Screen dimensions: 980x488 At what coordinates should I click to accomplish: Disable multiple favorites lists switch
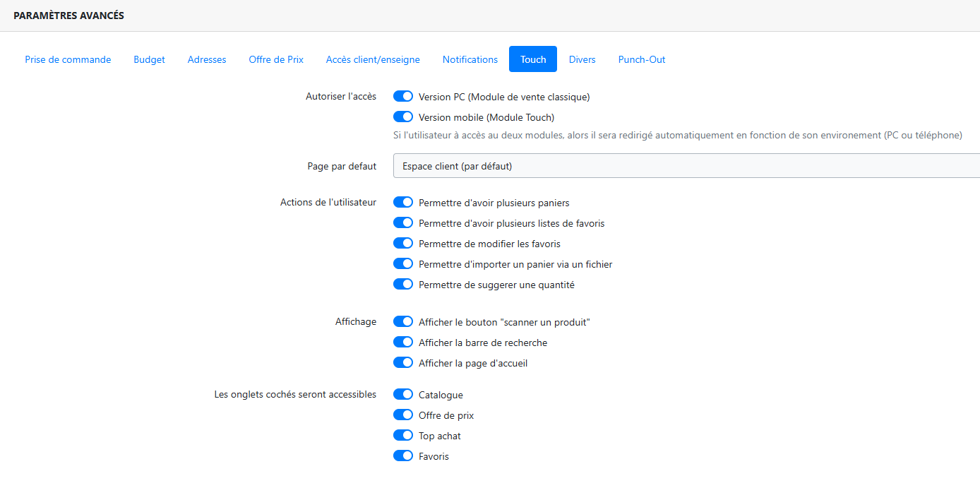[403, 223]
